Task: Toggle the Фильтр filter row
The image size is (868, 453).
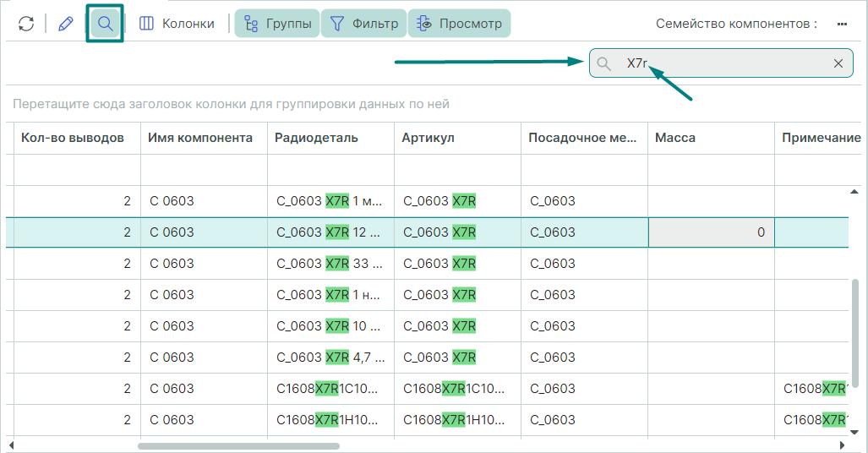Action: (x=363, y=24)
